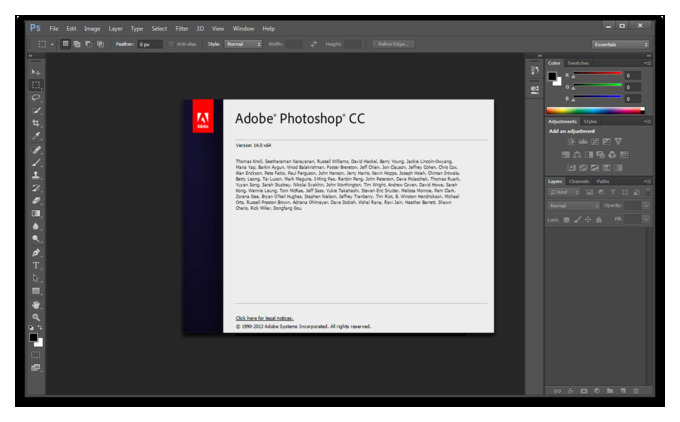Swap width and height icon in options bar

313,44
